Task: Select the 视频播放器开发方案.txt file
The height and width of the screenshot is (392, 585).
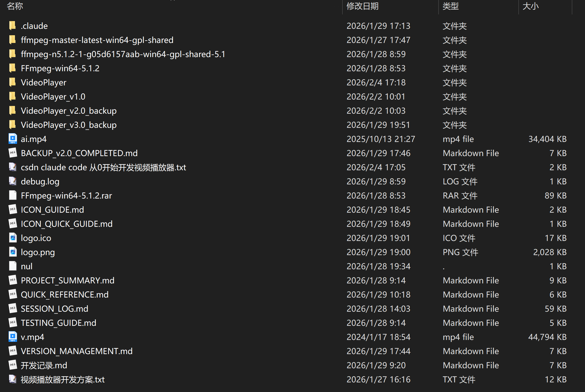Action: 63,379
